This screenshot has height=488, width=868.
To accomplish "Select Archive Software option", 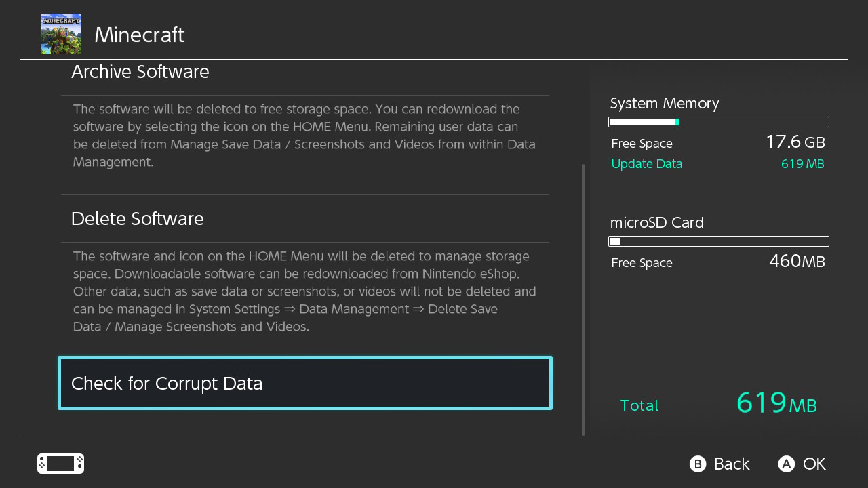I will tap(140, 72).
